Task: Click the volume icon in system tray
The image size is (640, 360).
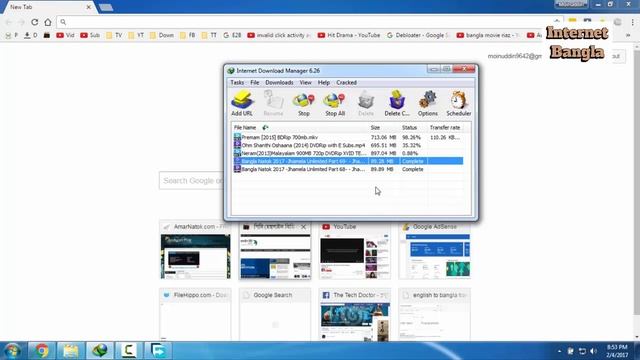Action: [x=593, y=351]
